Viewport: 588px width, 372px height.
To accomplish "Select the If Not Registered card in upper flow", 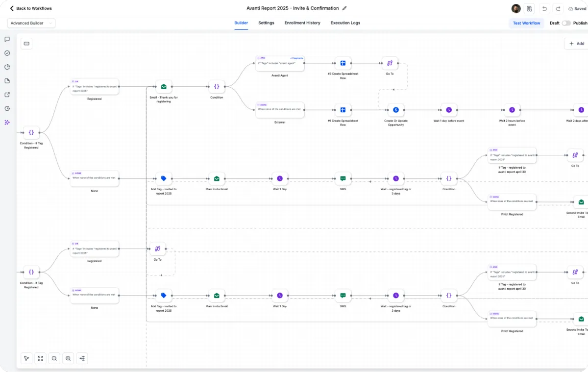I will pyautogui.click(x=512, y=201).
